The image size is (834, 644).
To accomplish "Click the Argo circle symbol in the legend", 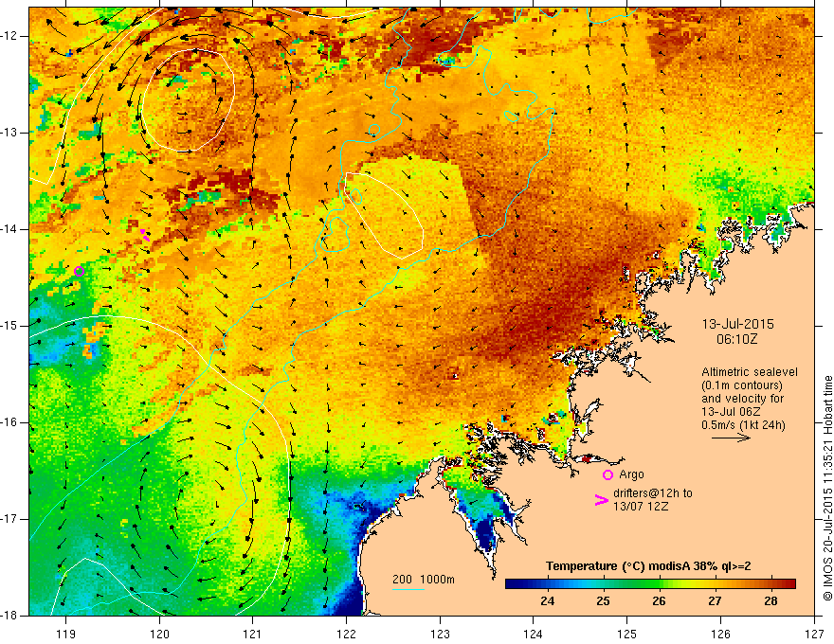I will point(607,474).
